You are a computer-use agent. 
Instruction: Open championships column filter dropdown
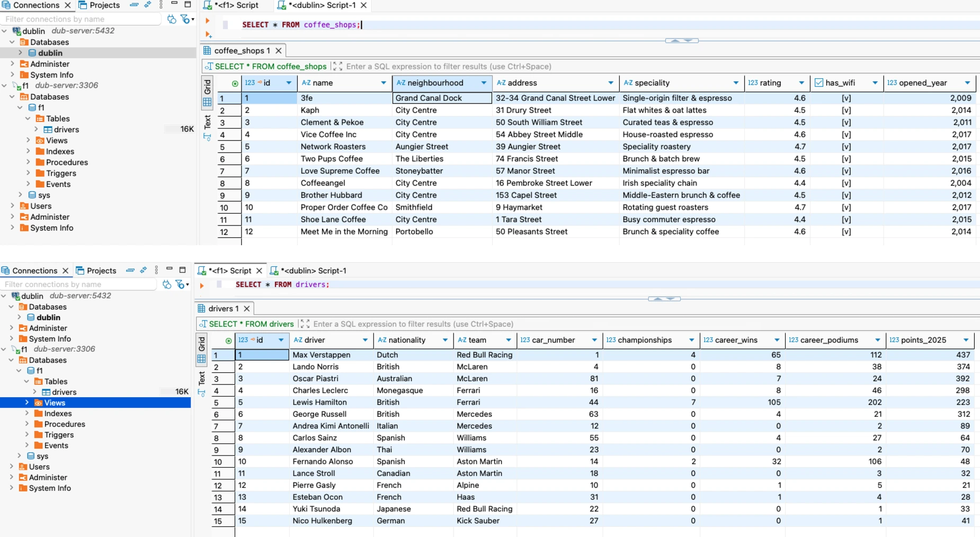(x=691, y=340)
